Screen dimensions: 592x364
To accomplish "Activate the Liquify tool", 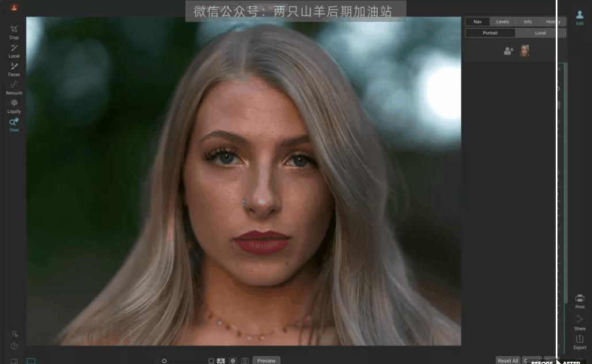I will click(14, 107).
